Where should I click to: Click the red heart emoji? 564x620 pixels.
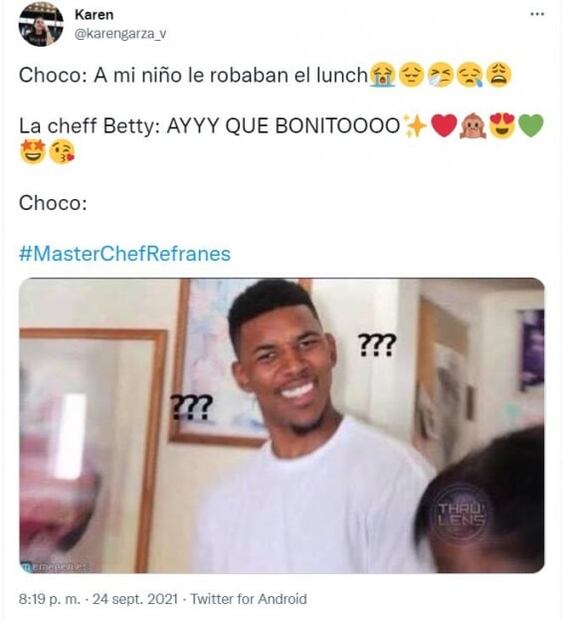(444, 126)
